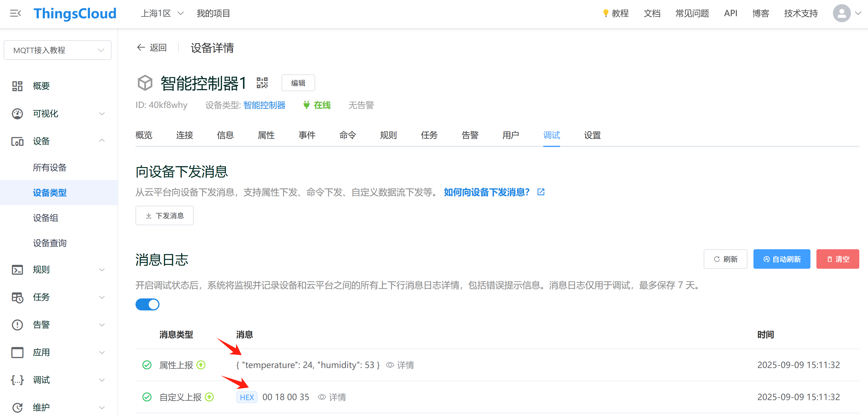The width and height of the screenshot is (868, 416).
Task: Click the 刷新 button
Action: (726, 259)
